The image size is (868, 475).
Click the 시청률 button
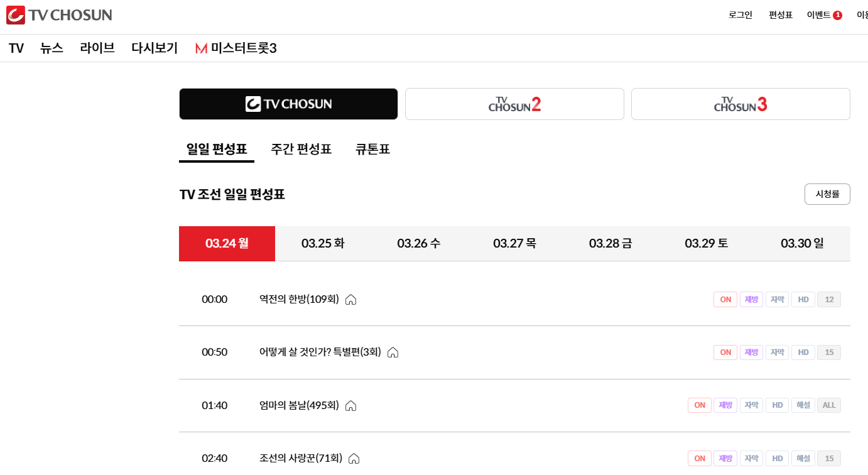click(x=827, y=194)
